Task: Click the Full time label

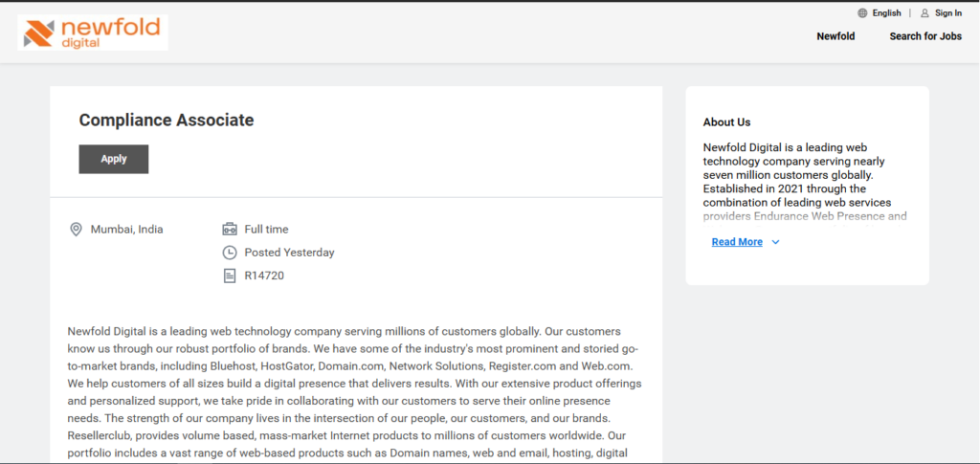Action: pyautogui.click(x=266, y=230)
